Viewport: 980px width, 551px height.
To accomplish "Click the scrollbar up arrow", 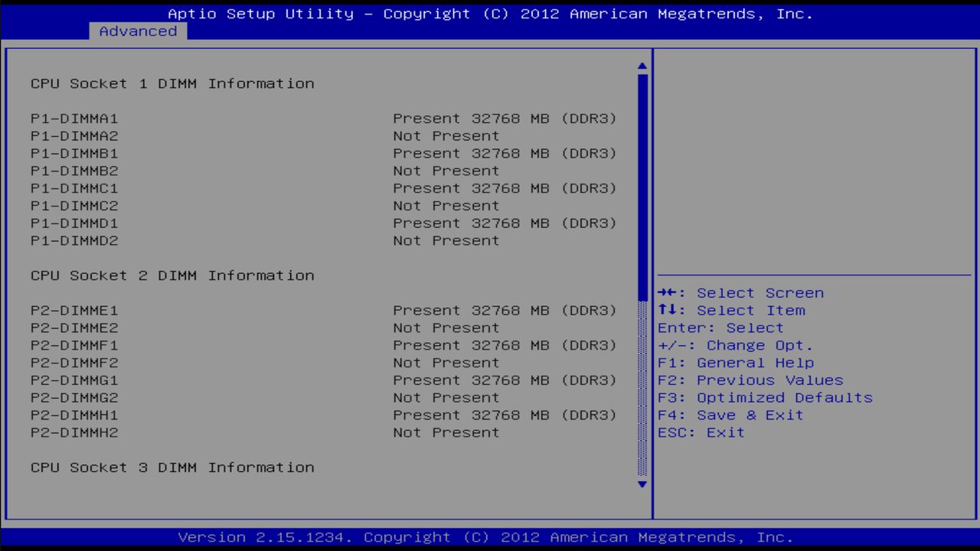I will pos(642,67).
